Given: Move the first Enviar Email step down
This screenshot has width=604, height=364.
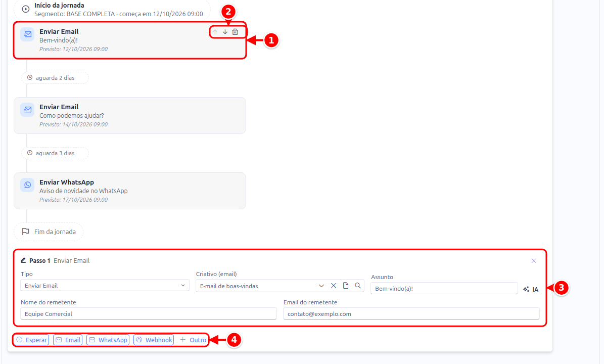Looking at the screenshot, I should (x=225, y=32).
